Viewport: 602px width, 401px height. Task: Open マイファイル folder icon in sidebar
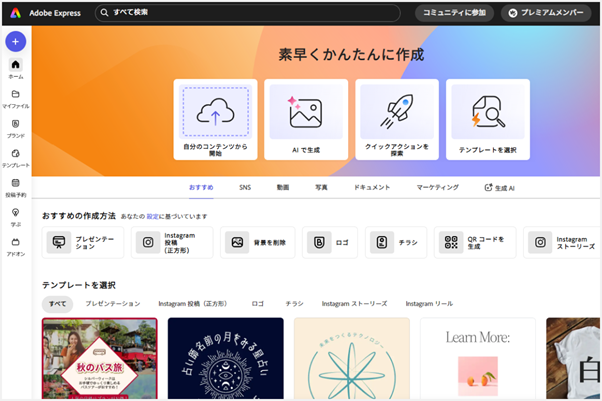click(15, 94)
